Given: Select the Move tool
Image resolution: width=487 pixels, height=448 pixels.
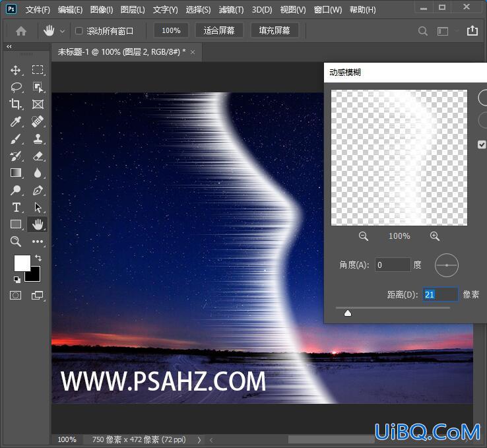Looking at the screenshot, I should coord(16,70).
